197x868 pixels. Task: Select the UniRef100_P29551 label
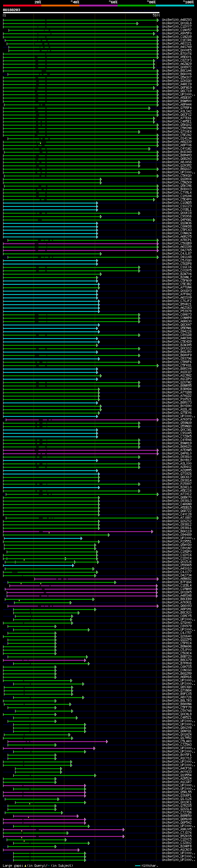click(177, 542)
